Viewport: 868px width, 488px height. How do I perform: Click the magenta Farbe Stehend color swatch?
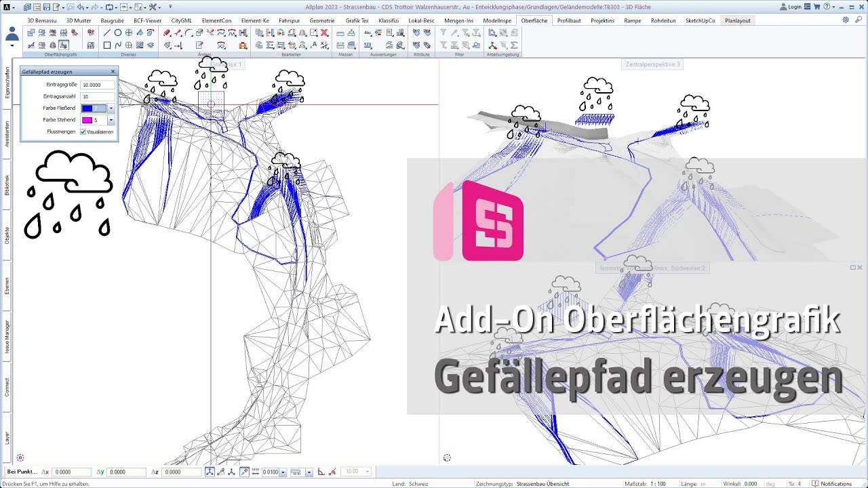(87, 120)
